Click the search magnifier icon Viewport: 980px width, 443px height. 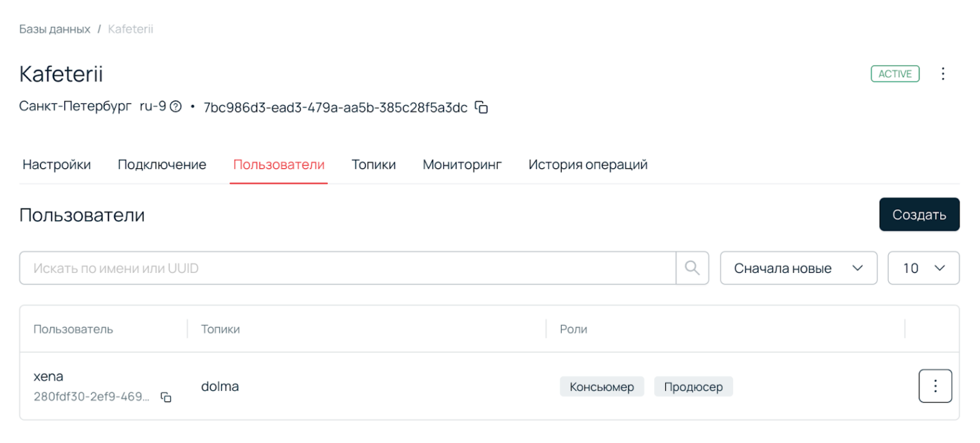click(x=692, y=268)
